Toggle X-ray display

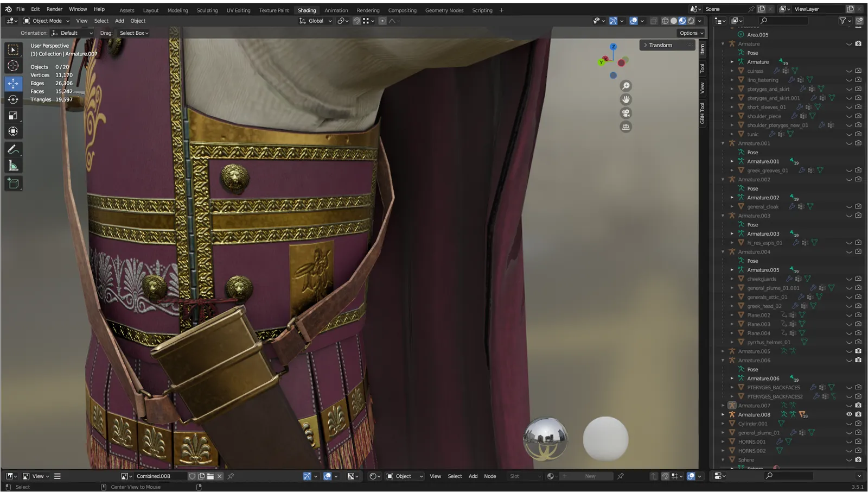point(654,21)
